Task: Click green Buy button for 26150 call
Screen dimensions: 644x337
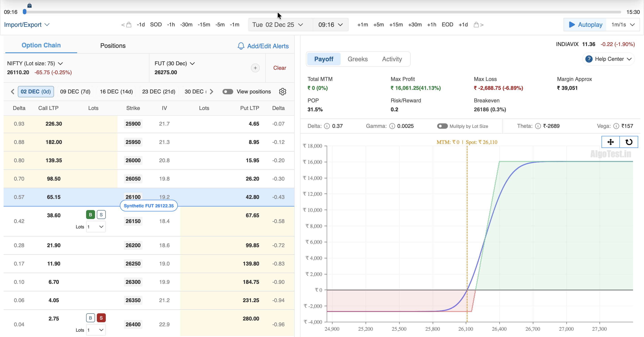Action: [90, 215]
